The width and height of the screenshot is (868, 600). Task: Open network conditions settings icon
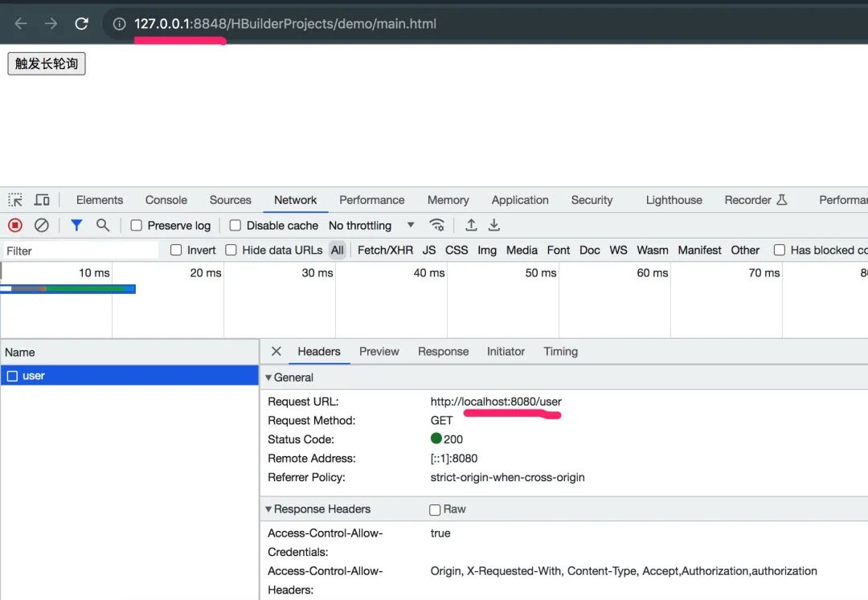pos(436,225)
